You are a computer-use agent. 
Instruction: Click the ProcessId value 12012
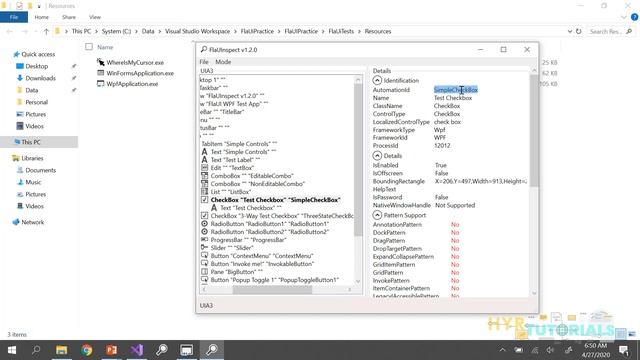point(442,146)
